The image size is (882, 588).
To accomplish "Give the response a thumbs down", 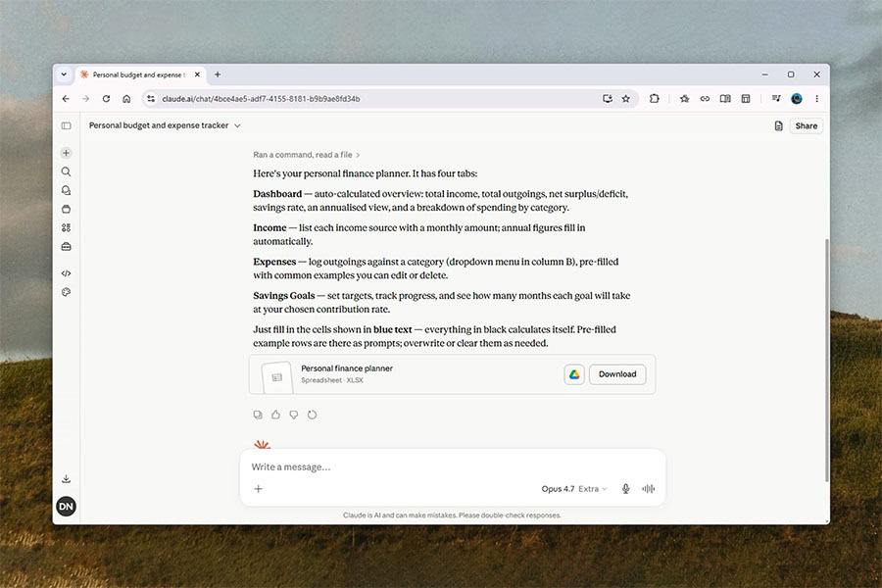I will tap(294, 415).
